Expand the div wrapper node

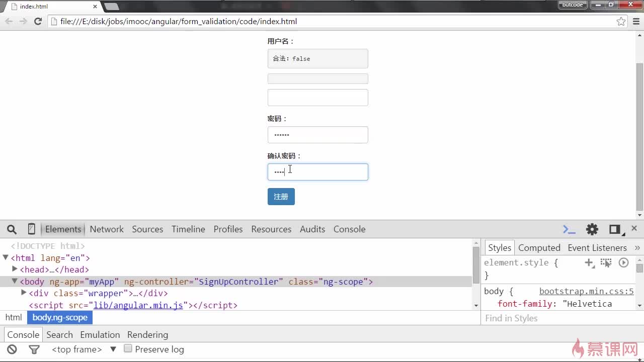[24, 293]
